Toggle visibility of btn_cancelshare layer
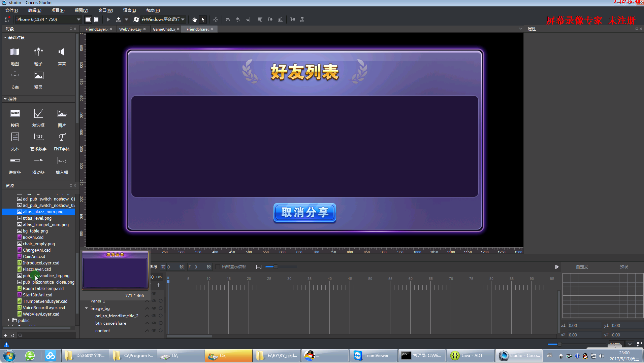Image resolution: width=644 pixels, height=363 pixels. coord(154,323)
